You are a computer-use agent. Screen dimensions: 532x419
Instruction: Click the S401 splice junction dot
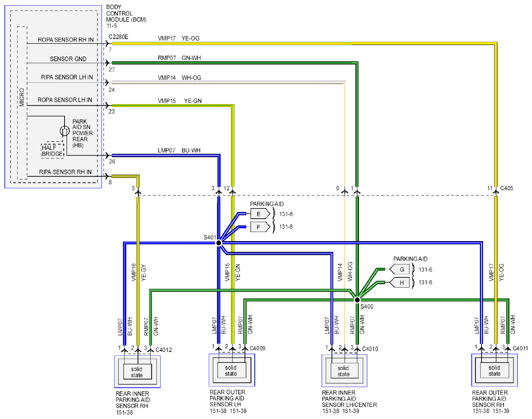point(219,243)
